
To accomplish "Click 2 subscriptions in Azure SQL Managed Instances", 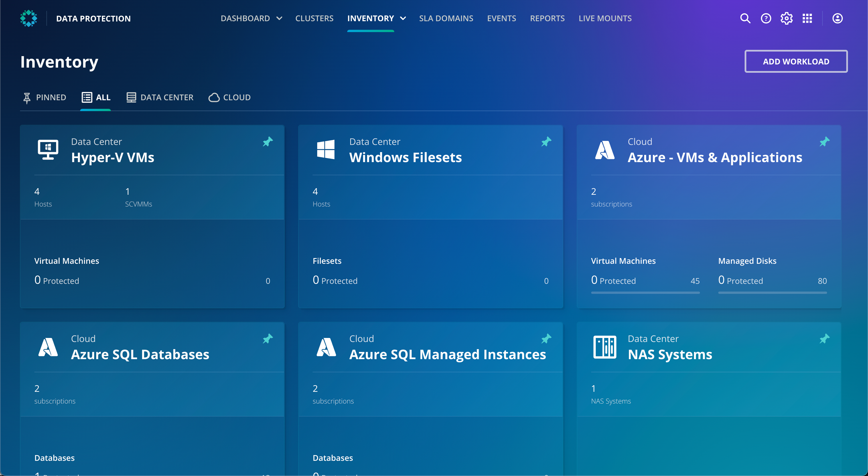I will (x=333, y=394).
